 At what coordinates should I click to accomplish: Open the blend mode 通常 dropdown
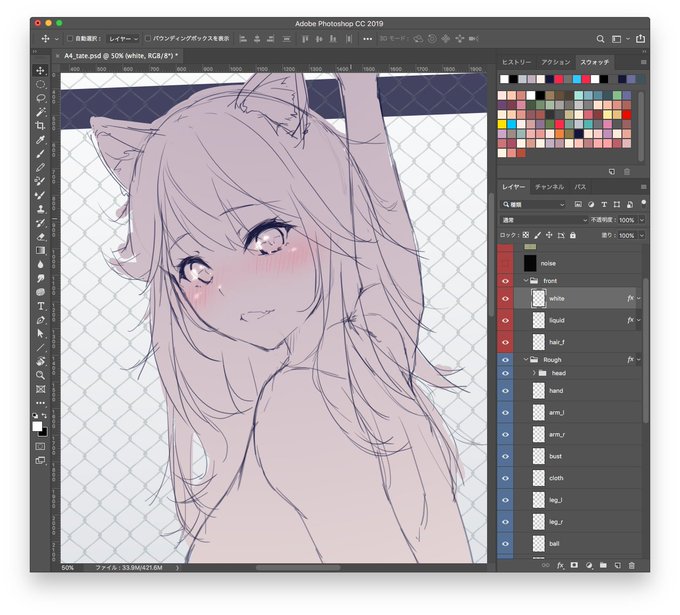click(x=544, y=220)
